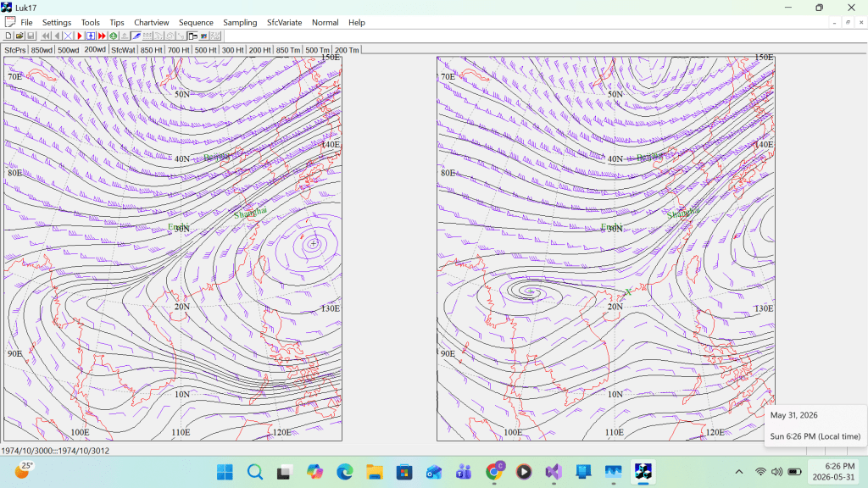Click the red double fast-forward arrows
Image resolution: width=868 pixels, height=488 pixels.
click(102, 36)
